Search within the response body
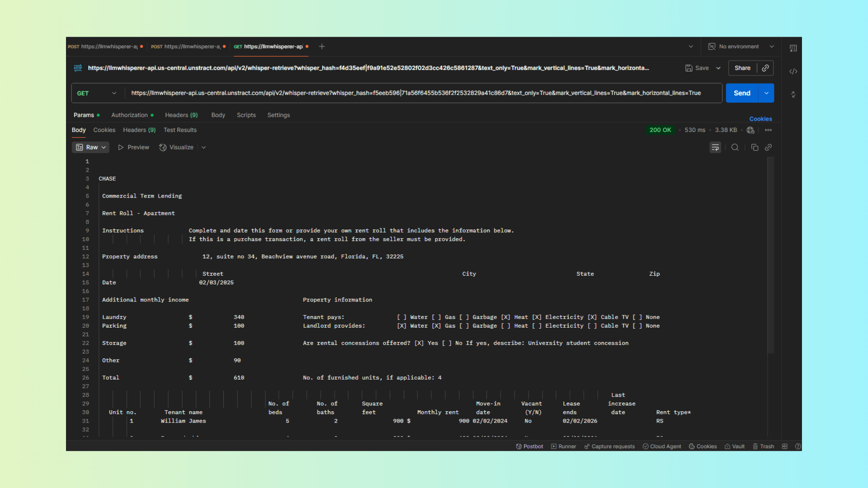Screen dimensions: 868x488 pos(735,147)
